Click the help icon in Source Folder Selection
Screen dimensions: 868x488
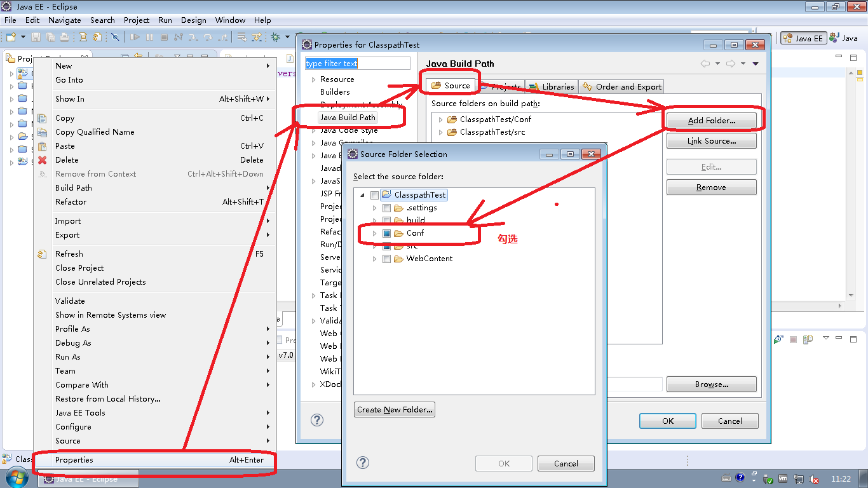362,463
